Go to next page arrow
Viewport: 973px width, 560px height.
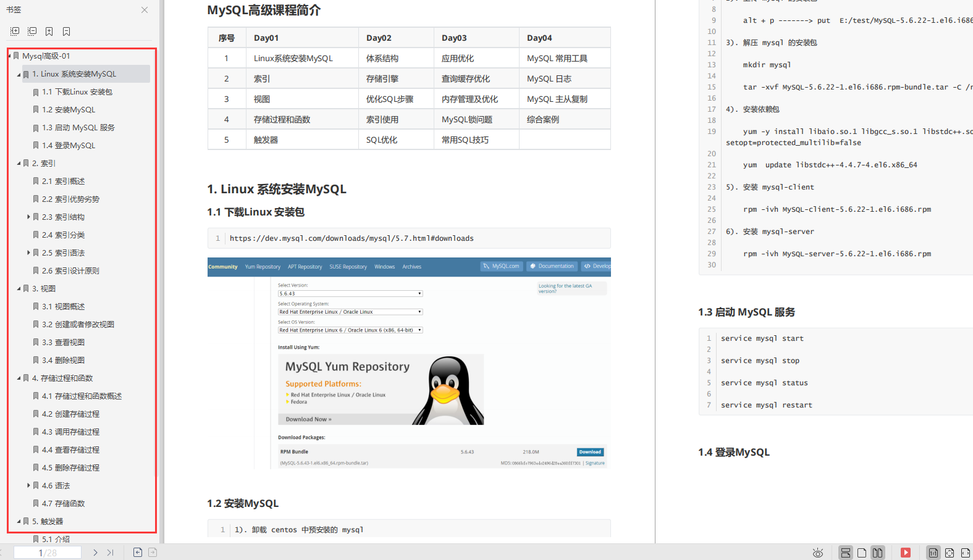point(95,553)
